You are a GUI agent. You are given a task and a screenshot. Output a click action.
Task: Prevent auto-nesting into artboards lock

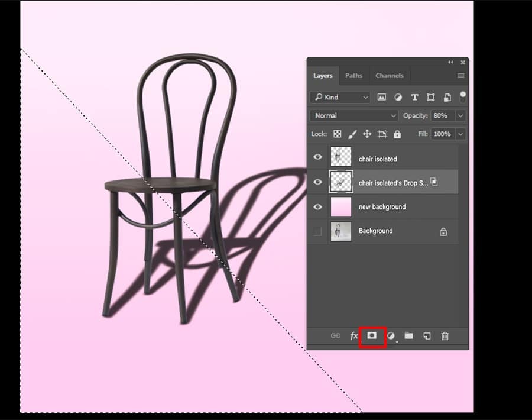382,134
